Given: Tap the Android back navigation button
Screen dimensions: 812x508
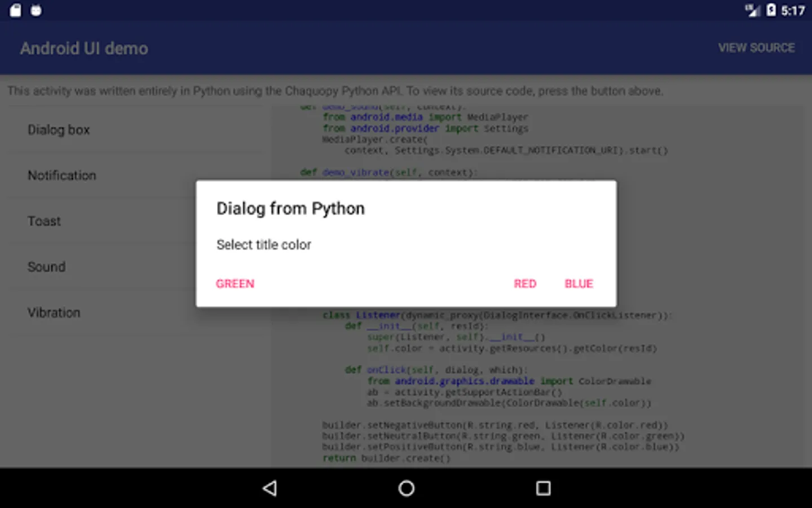Looking at the screenshot, I should (x=270, y=488).
